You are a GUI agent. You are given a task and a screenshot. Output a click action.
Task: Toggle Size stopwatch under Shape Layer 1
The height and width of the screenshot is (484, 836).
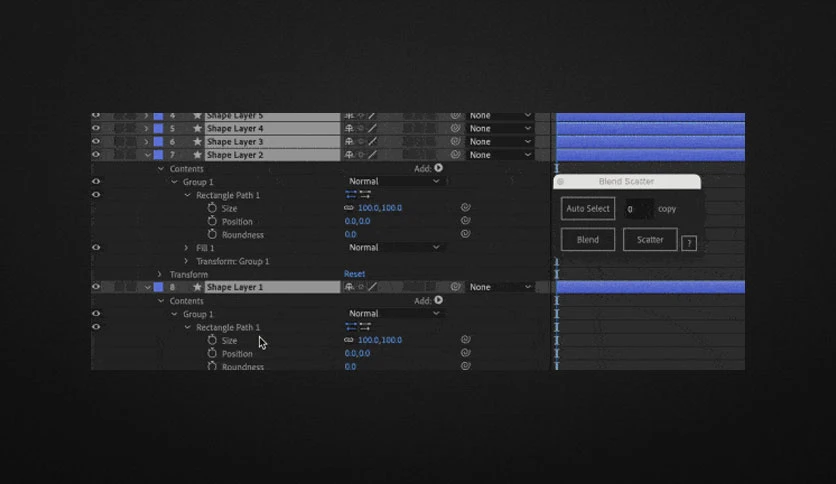[212, 340]
